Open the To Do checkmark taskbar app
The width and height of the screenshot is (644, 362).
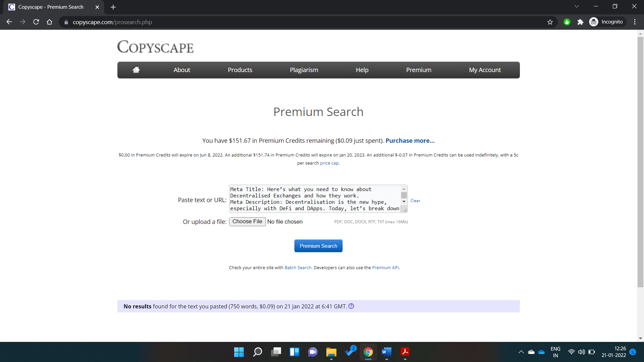[x=350, y=351]
